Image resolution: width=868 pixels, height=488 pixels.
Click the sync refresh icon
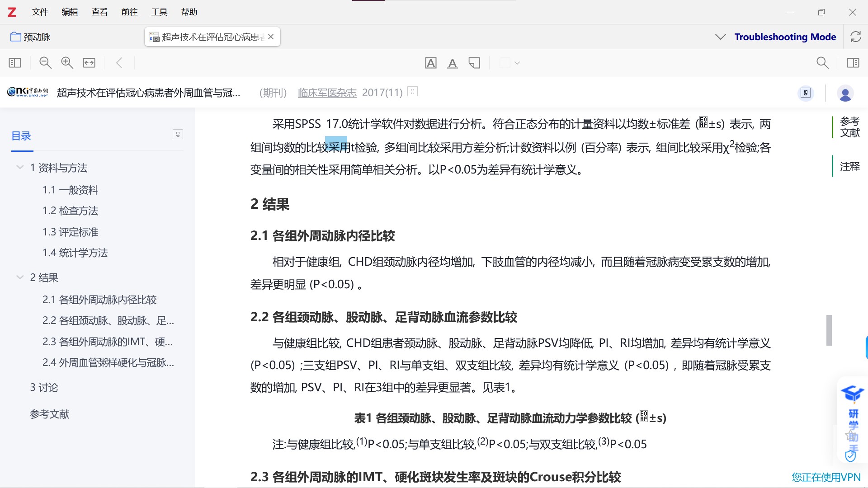[855, 37]
